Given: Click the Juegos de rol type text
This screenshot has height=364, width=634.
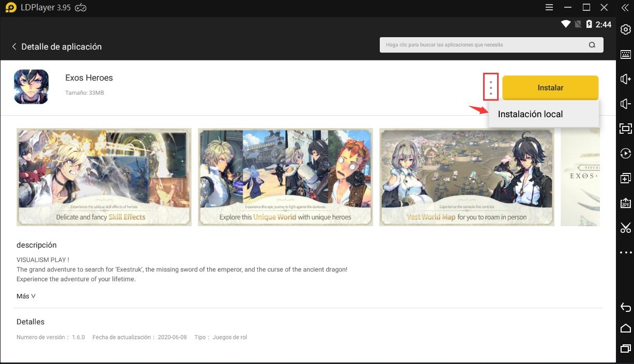Looking at the screenshot, I should [x=229, y=337].
